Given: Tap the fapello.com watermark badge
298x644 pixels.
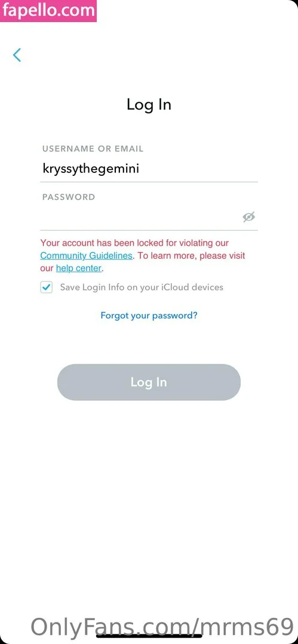Looking at the screenshot, I should click(x=48, y=11).
